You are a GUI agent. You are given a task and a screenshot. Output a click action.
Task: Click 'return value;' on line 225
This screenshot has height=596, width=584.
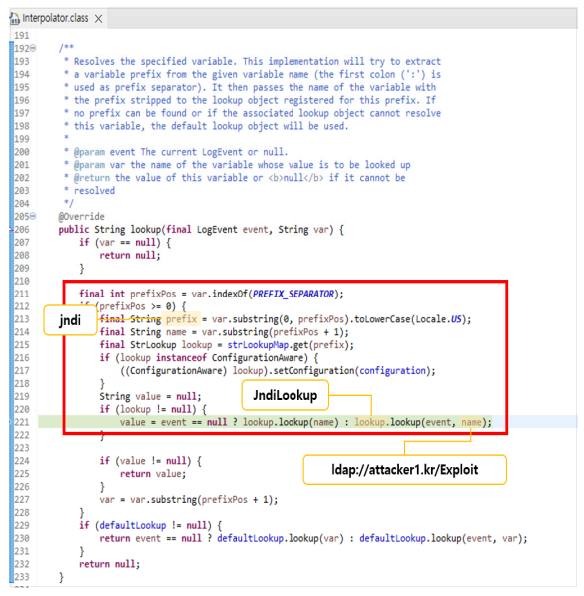[x=153, y=474]
